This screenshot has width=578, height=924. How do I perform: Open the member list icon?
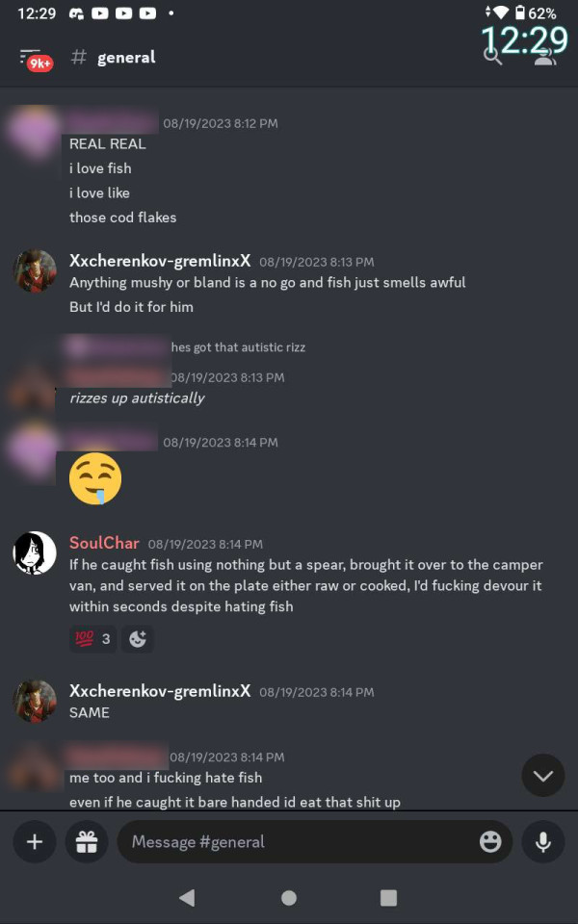(544, 57)
